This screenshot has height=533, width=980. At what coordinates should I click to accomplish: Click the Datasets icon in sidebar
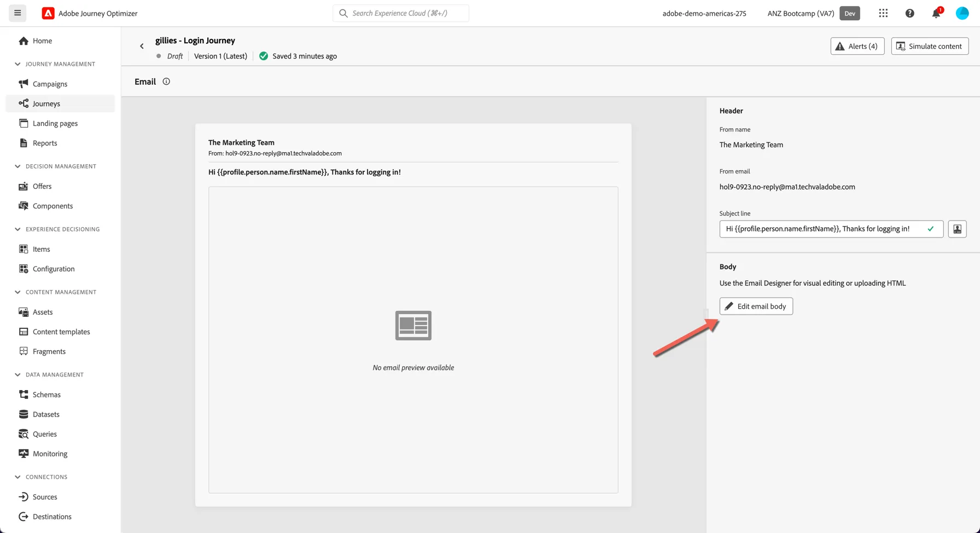point(24,414)
